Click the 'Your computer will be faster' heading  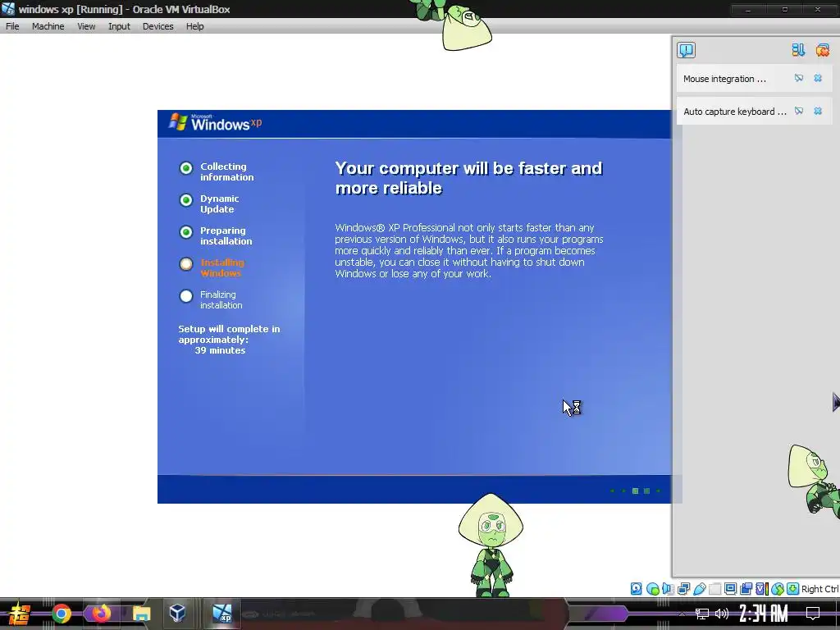pyautogui.click(x=468, y=178)
